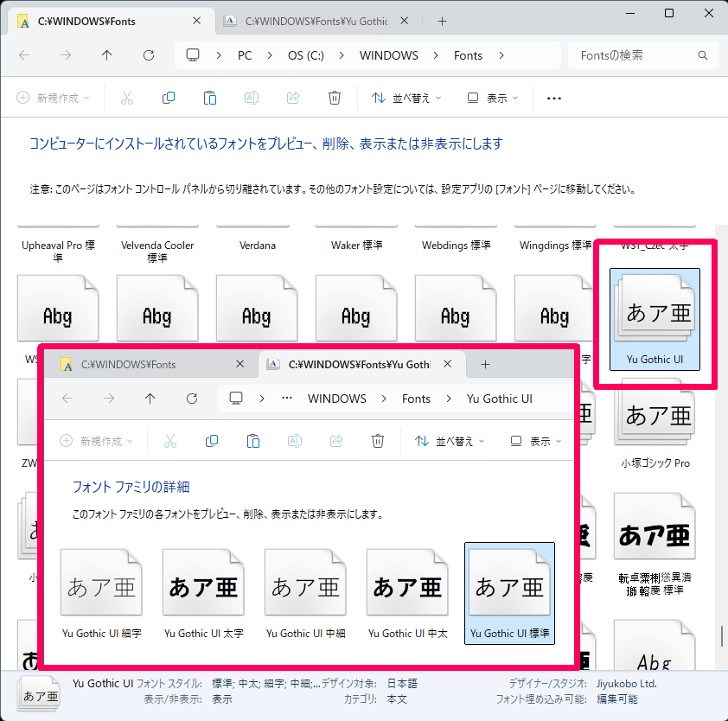Switch to C:¥WINDOWS¥Fonts¥Yu Gothic tab in main window
Screen dimensions: 728x721
[316, 22]
